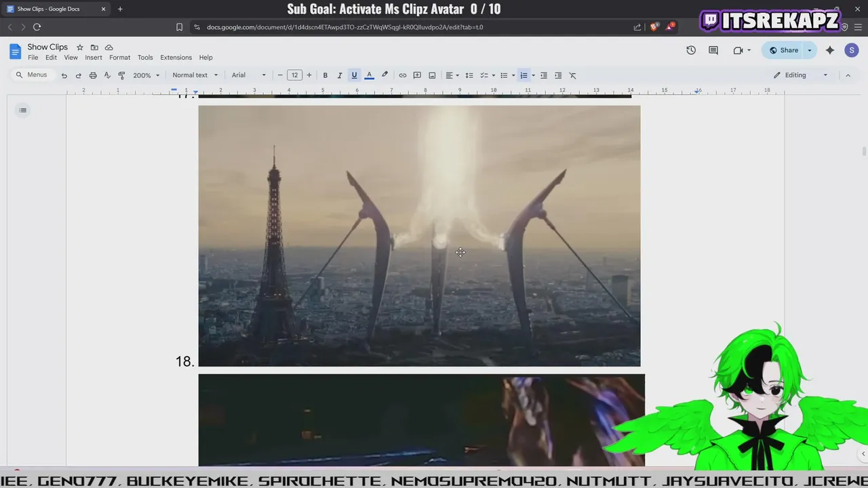Open line and paragraph spacing options
The height and width of the screenshot is (488, 868).
[x=469, y=75]
